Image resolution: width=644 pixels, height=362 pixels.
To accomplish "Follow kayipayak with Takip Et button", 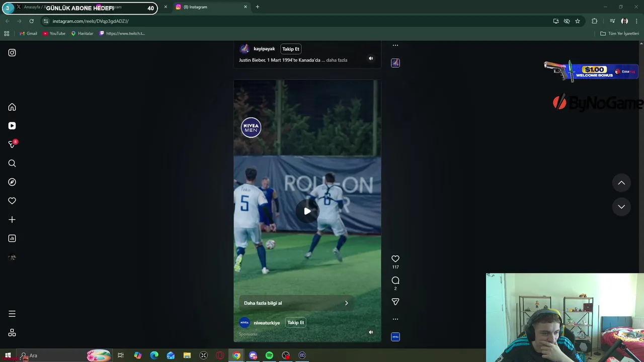I will (x=291, y=49).
